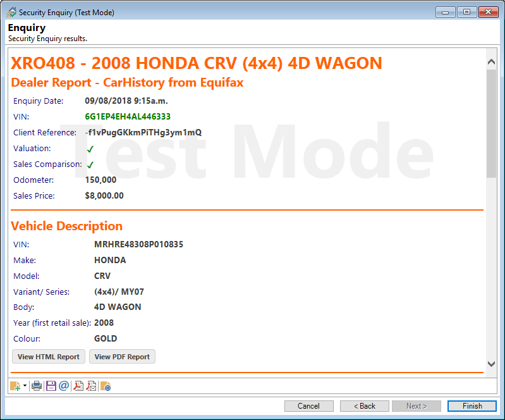
Task: Click the Security Enquiry app icon in title bar
Action: click(11, 12)
